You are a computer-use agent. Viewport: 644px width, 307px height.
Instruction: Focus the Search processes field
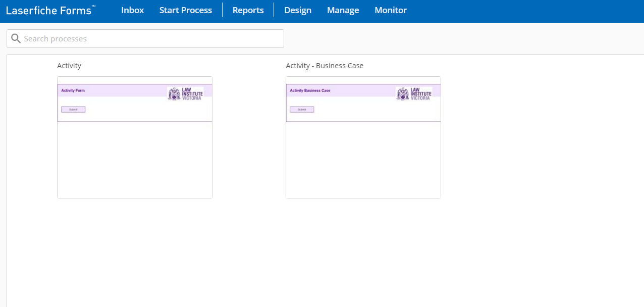pyautogui.click(x=151, y=39)
